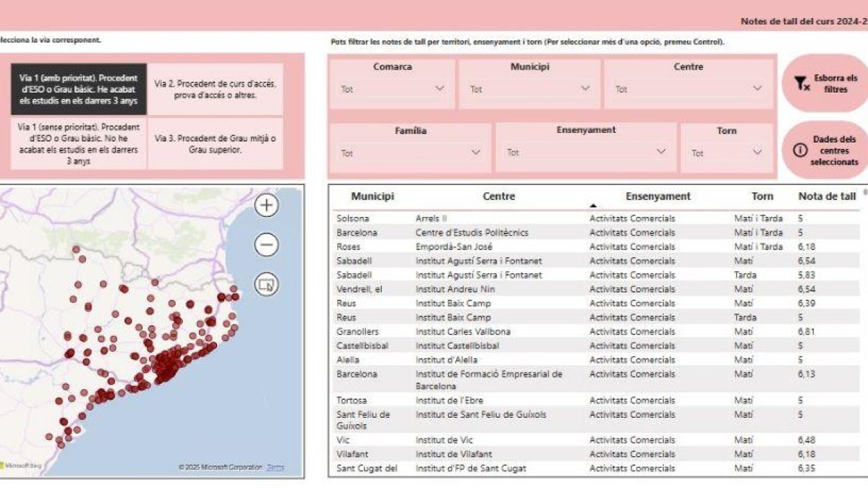This screenshot has width=868, height=488.
Task: Open the Municipi dropdown
Action: 586,90
